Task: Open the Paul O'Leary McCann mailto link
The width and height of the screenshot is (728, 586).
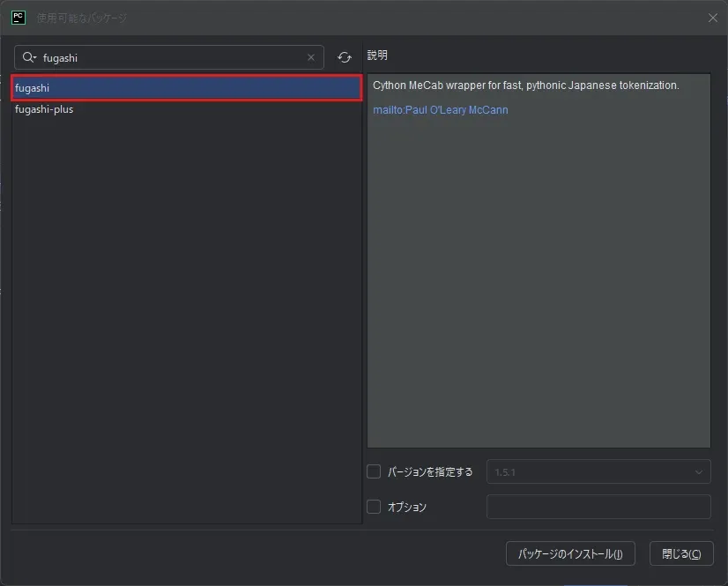Action: click(x=440, y=110)
